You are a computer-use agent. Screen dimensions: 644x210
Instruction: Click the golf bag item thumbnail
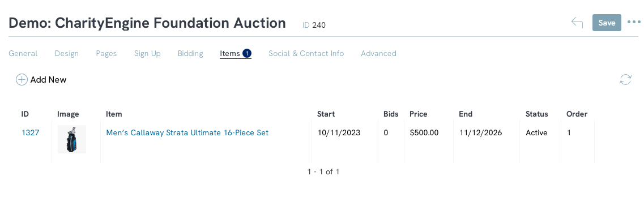click(x=72, y=139)
